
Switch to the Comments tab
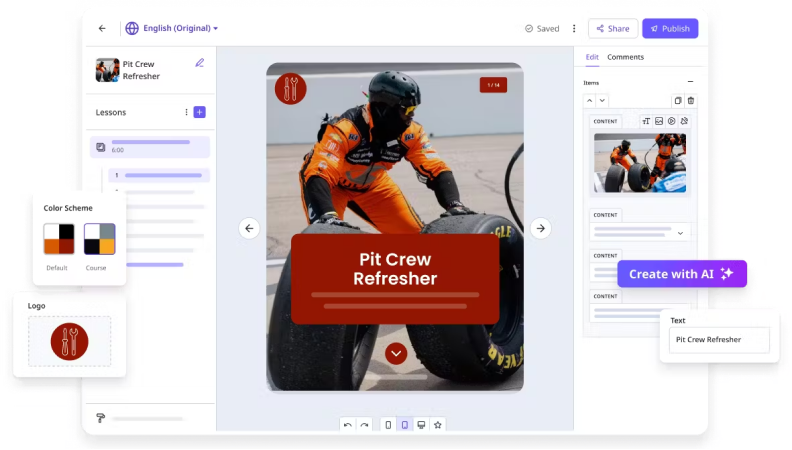[x=625, y=57]
